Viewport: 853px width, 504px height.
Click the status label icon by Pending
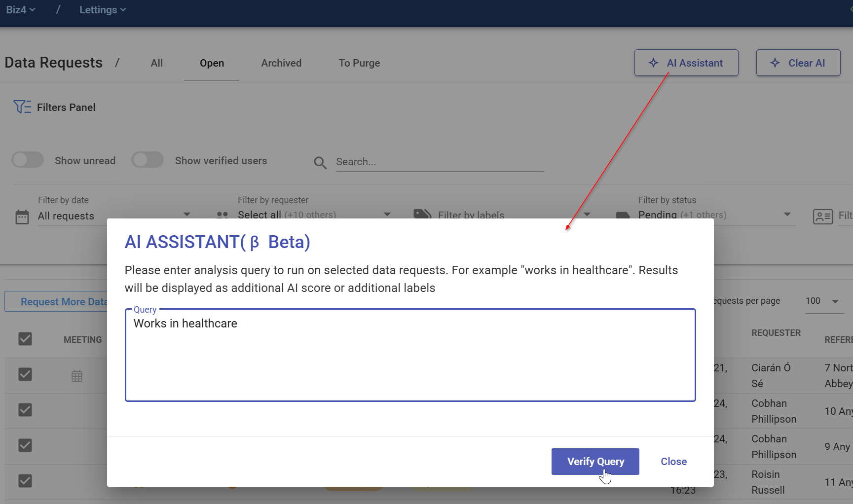click(623, 215)
